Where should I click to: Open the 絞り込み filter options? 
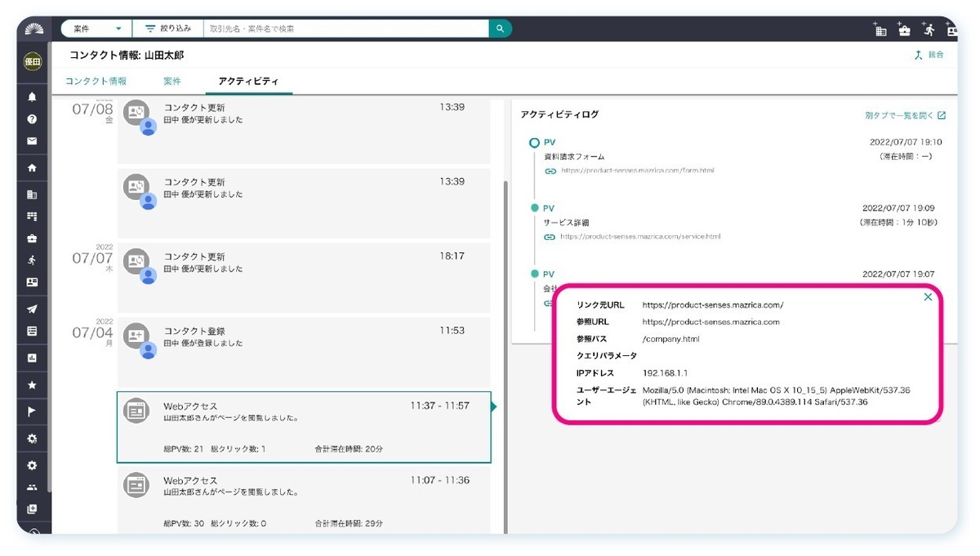167,29
